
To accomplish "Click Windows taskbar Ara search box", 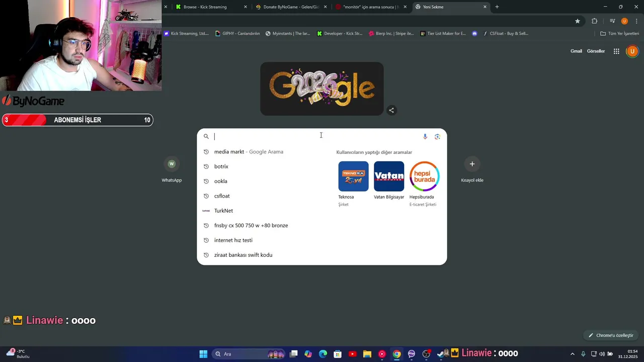I will click(249, 354).
